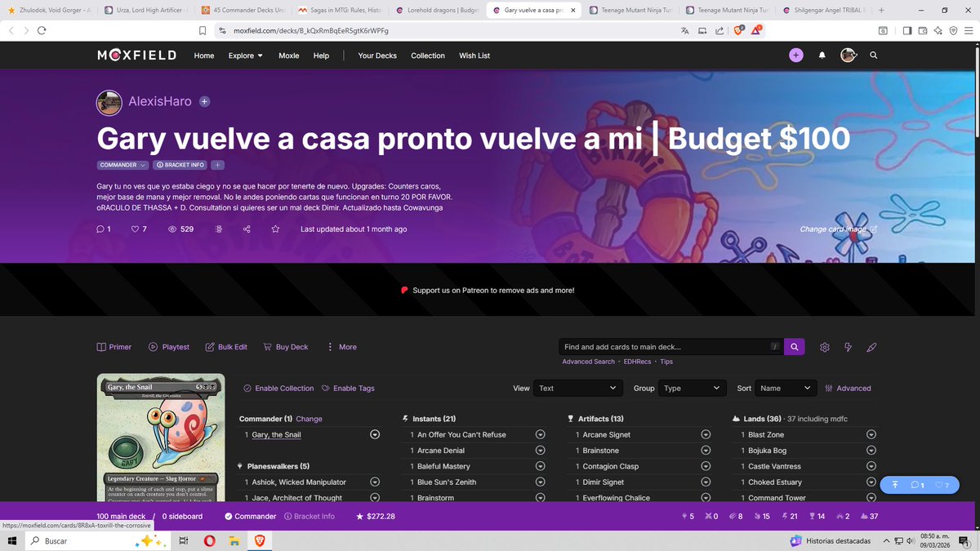
Task: Click the plus icon next to AlexisHaro
Action: click(x=204, y=102)
